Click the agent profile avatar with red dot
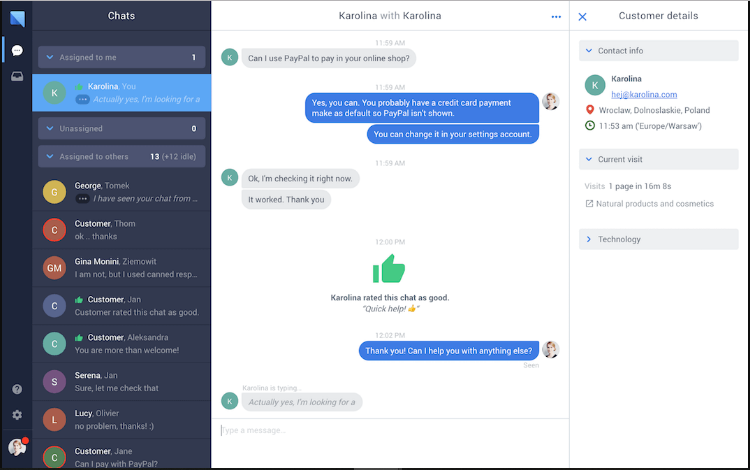 (x=17, y=448)
